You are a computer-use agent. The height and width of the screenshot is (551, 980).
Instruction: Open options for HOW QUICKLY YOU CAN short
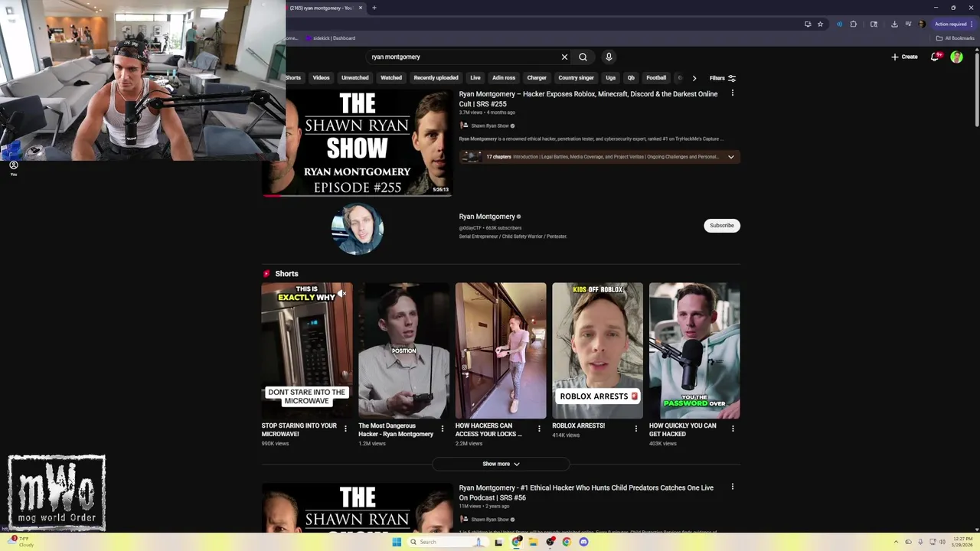click(x=733, y=429)
